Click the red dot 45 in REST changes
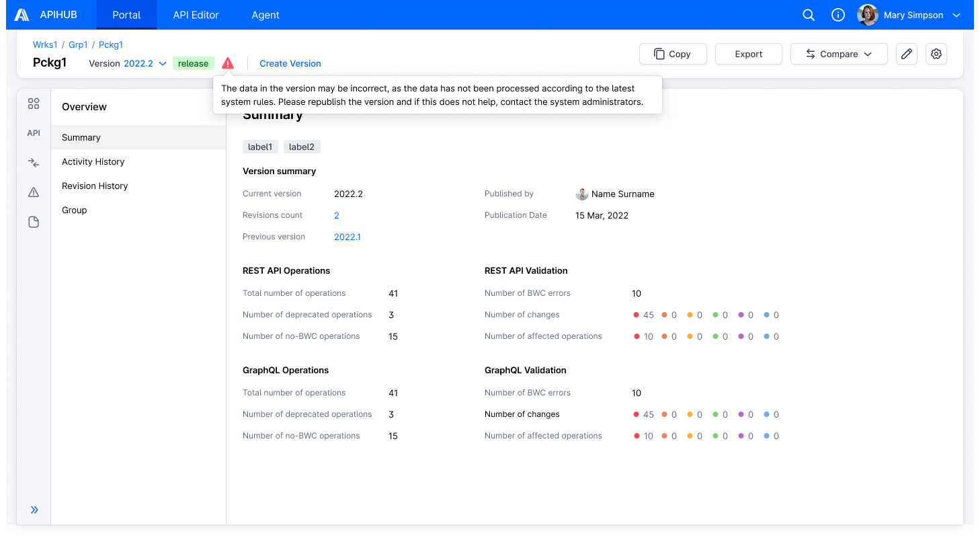Image resolution: width=980 pixels, height=536 pixels. (x=636, y=315)
